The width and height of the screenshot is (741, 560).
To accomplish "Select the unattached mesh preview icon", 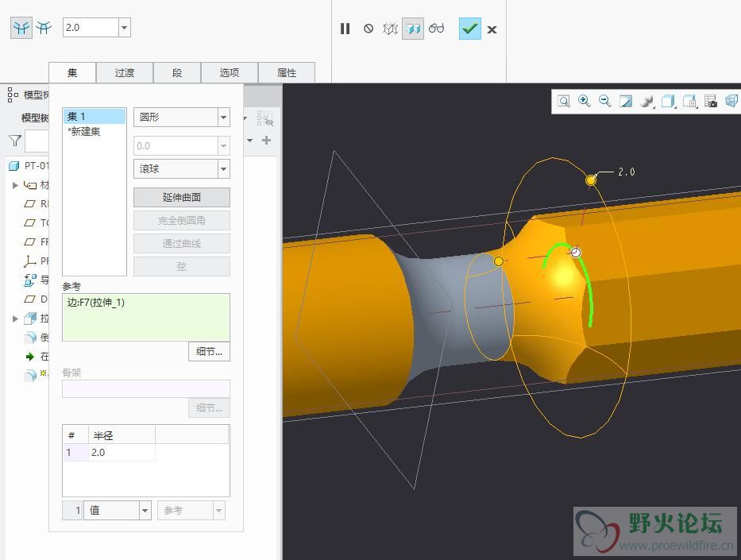I will pyautogui.click(x=390, y=29).
